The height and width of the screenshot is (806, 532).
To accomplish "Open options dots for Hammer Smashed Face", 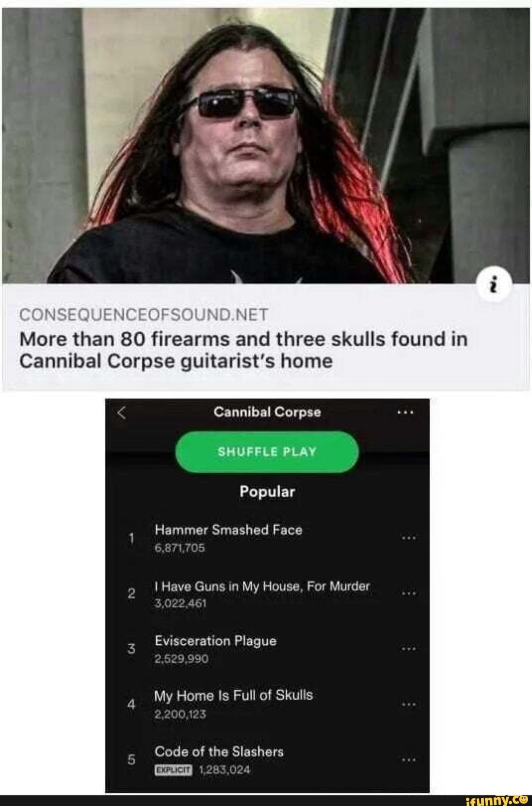I will (408, 538).
